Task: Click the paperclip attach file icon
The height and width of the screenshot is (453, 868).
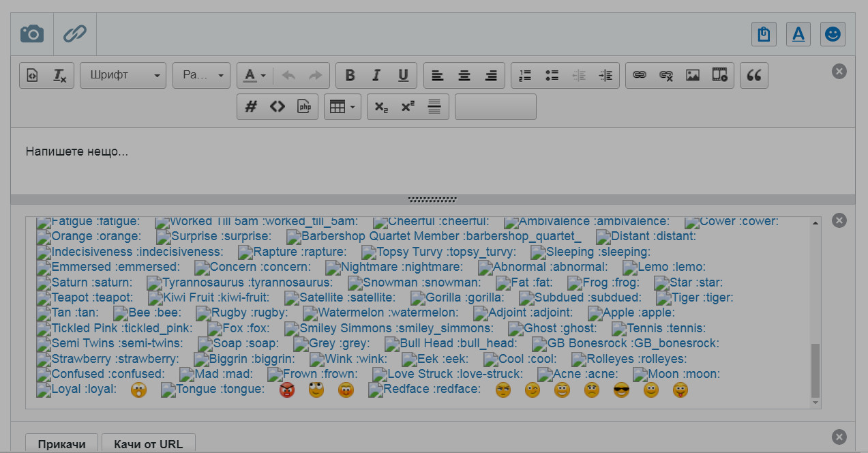Action: [75, 33]
